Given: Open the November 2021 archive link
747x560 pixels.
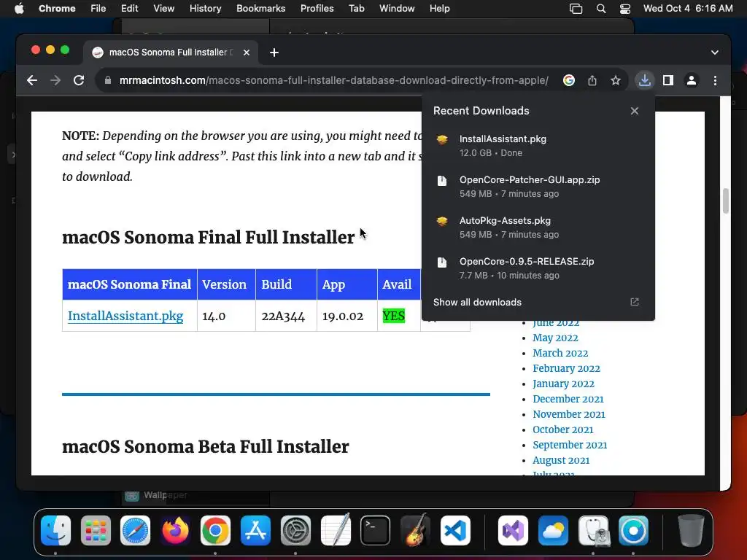Looking at the screenshot, I should coord(569,414).
